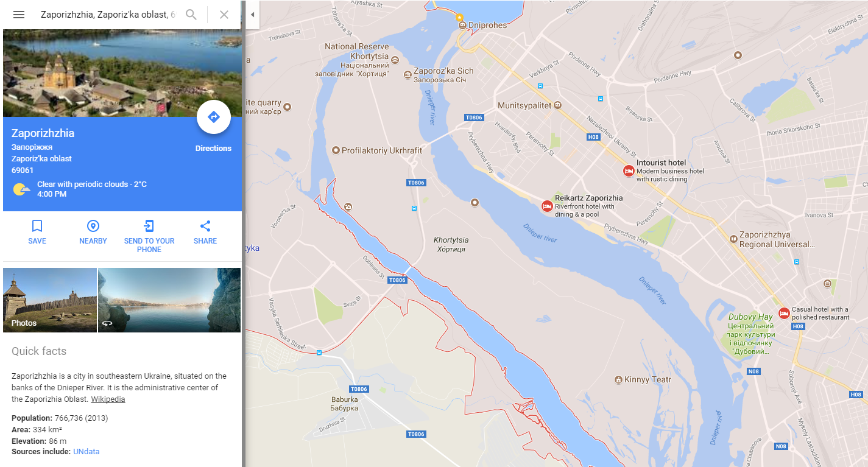This screenshot has height=467, width=868.
Task: Click the Dniprohes landmark marker
Action: 462,26
